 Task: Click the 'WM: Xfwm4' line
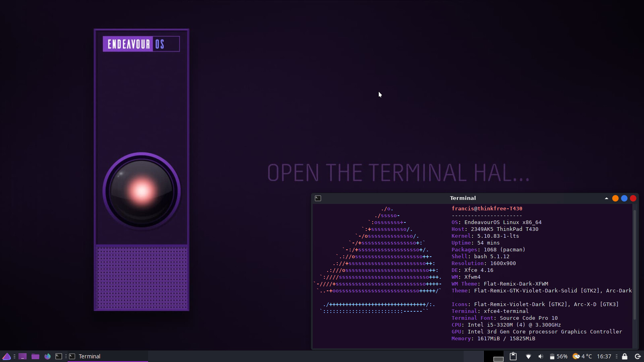coord(466,277)
